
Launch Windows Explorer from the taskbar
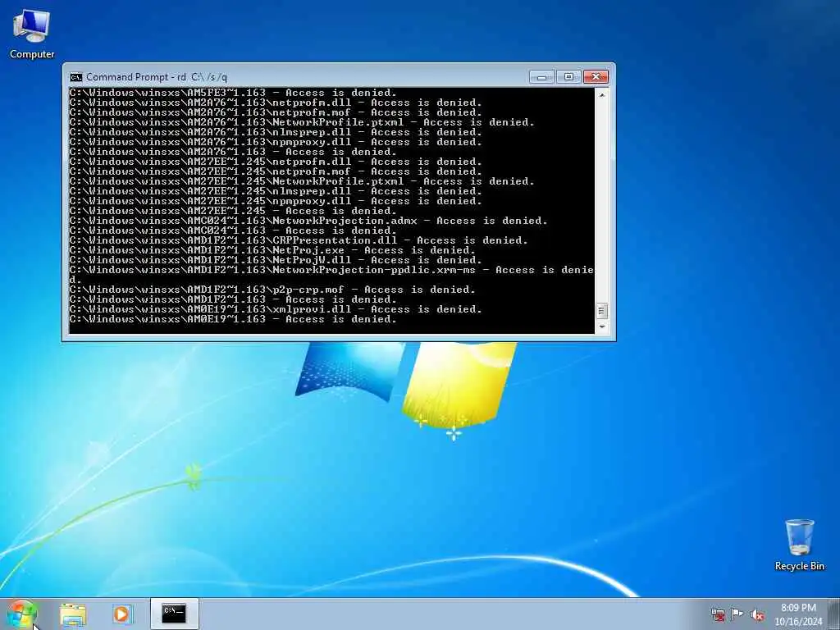click(x=73, y=614)
